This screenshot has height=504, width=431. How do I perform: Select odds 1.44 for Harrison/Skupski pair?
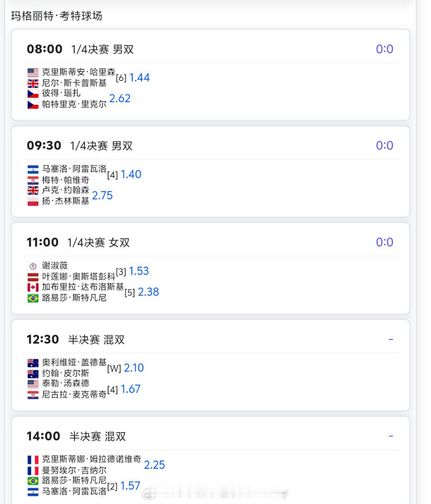click(x=139, y=77)
